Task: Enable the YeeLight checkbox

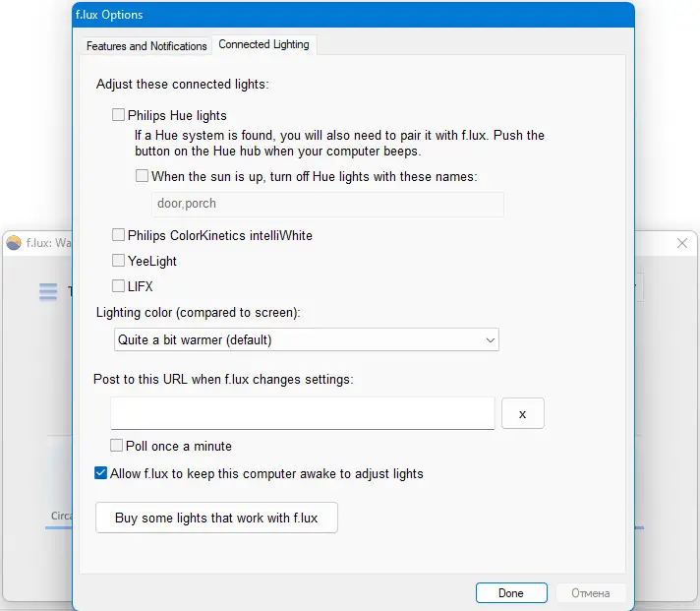Action: coord(119,261)
